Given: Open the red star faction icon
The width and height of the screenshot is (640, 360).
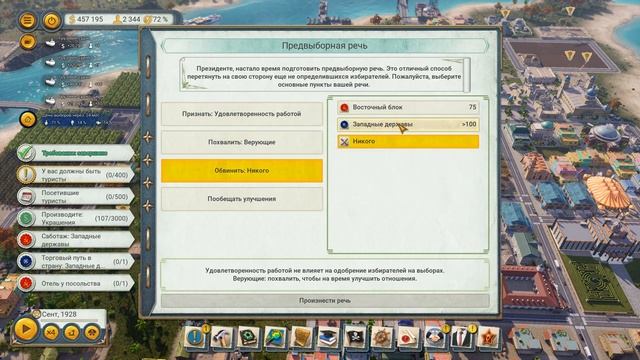Looking at the screenshot, I should (x=488, y=338).
